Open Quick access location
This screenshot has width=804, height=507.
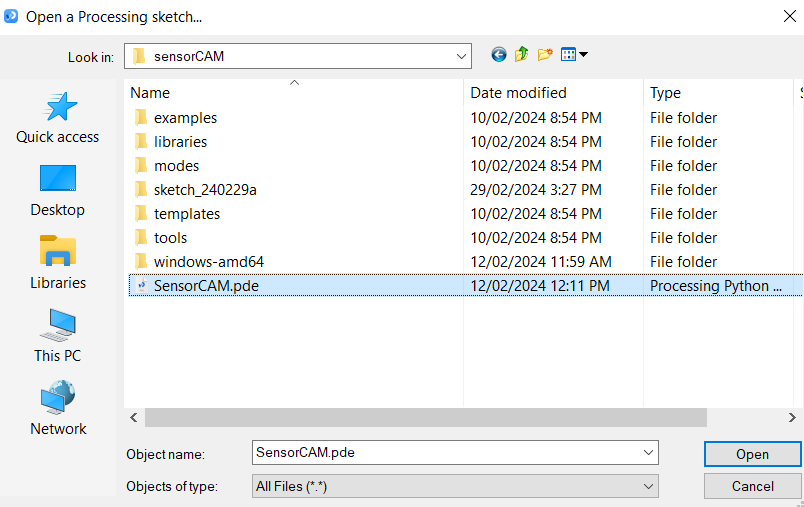pyautogui.click(x=58, y=118)
